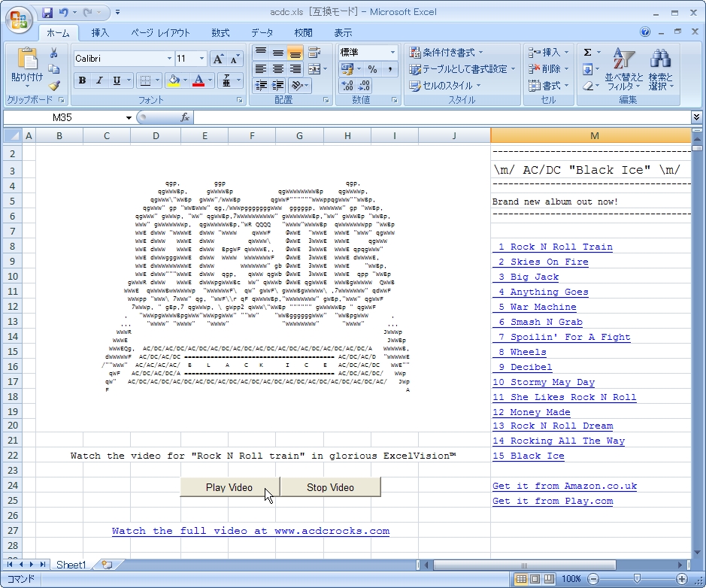Apply percent style to the cell
Image resolution: width=706 pixels, height=588 pixels.
372,69
